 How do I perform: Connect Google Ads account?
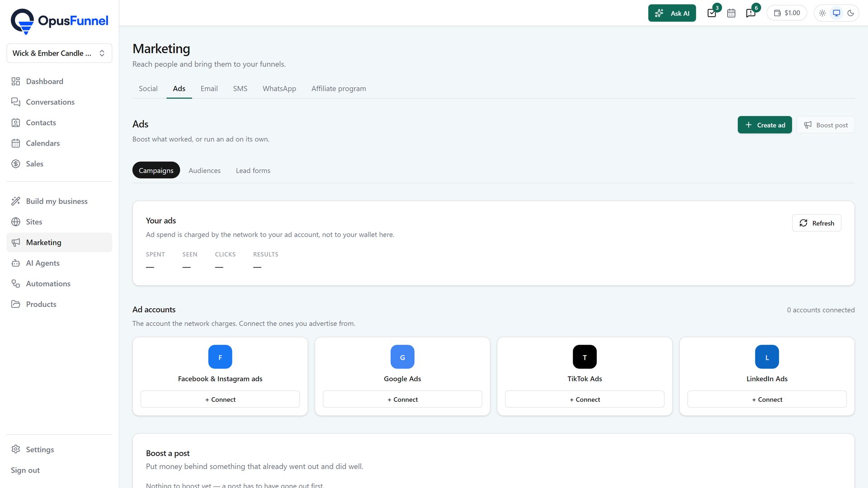tap(402, 399)
